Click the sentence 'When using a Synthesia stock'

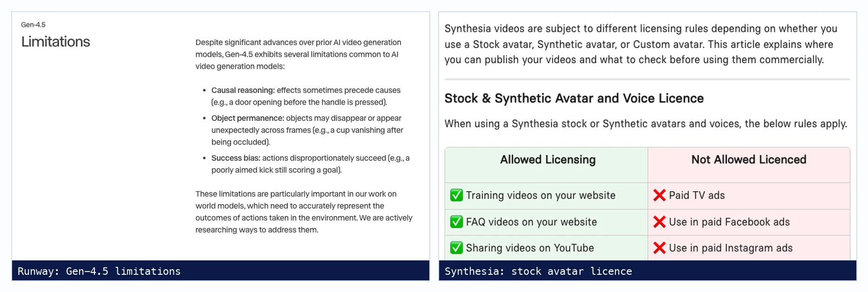646,124
